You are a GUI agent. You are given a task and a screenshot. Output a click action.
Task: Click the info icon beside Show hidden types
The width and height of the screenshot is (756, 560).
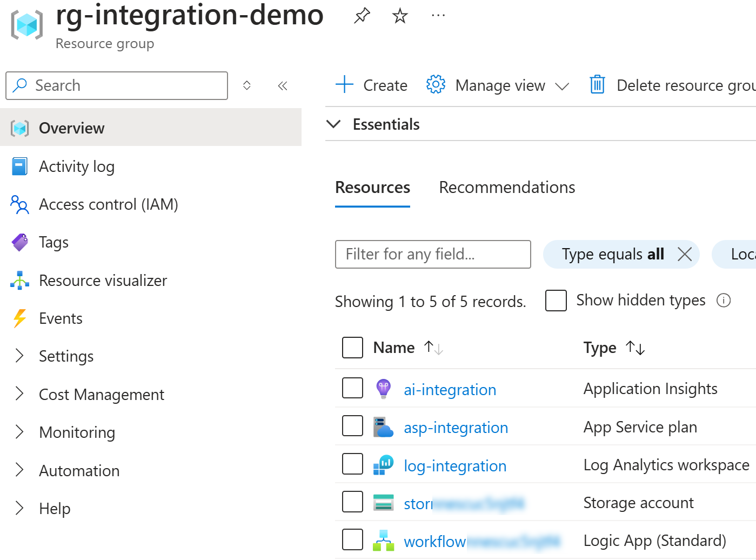(x=724, y=300)
